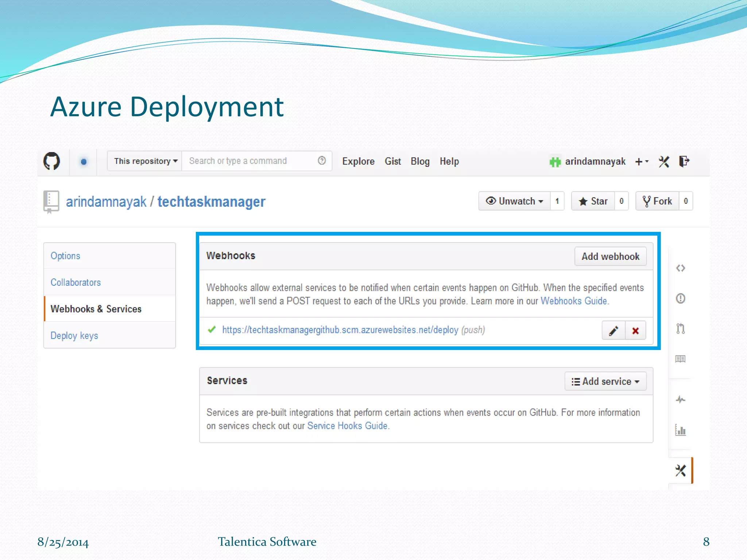Click the Add webhook button

pyautogui.click(x=611, y=256)
